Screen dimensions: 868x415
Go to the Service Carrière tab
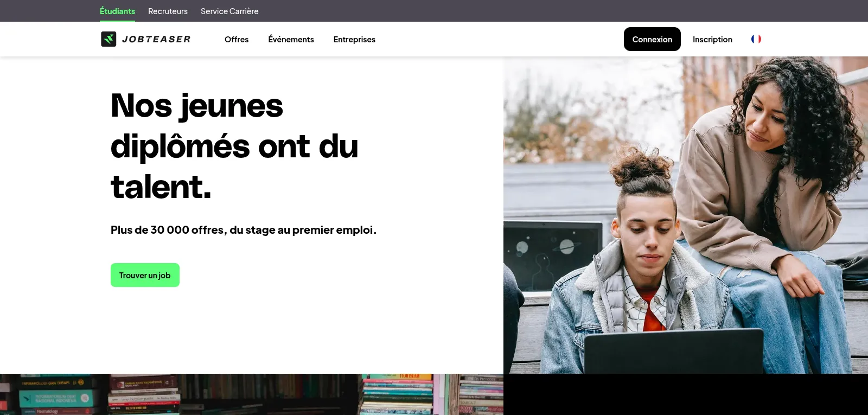point(229,11)
